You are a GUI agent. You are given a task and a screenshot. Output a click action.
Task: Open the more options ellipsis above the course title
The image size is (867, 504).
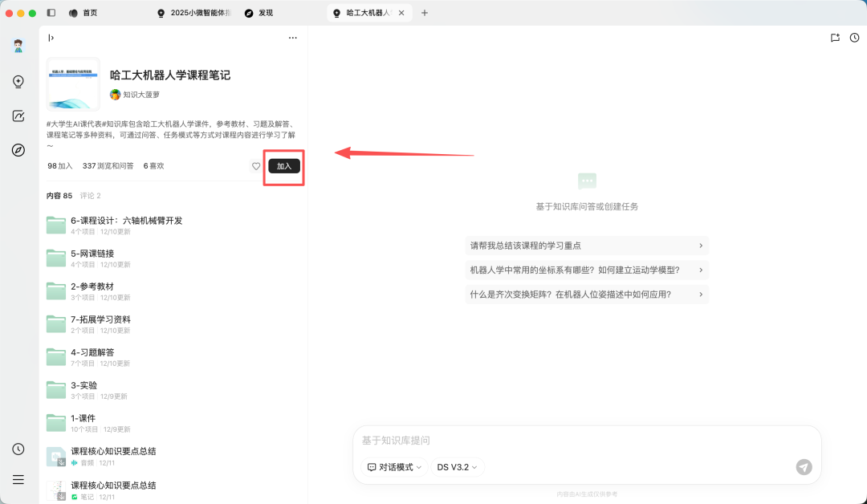point(292,37)
